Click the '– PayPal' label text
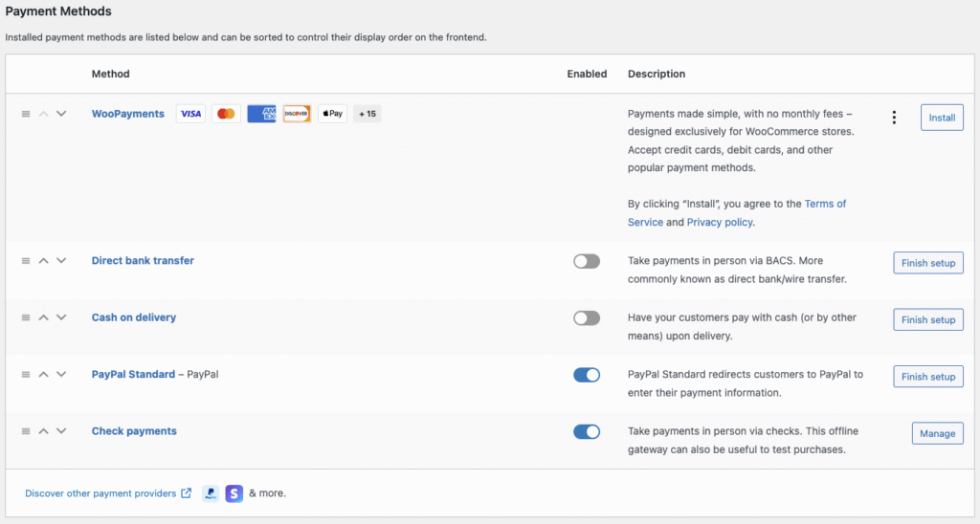 tap(198, 374)
